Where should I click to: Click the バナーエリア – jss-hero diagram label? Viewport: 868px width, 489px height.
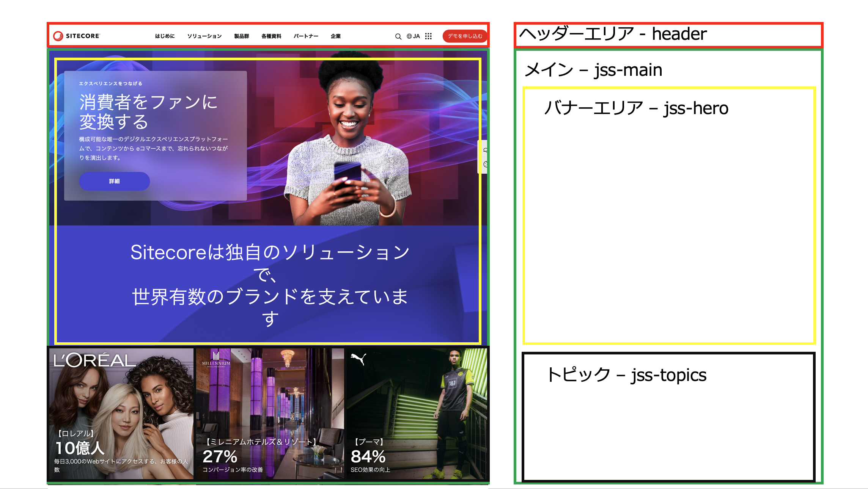[636, 108]
